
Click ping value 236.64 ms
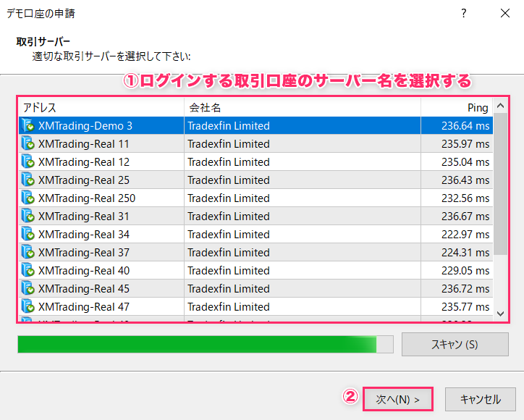coord(465,126)
